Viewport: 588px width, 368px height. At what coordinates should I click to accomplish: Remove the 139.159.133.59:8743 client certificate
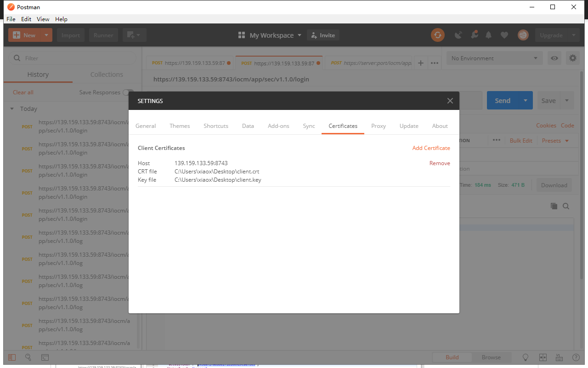tap(440, 163)
